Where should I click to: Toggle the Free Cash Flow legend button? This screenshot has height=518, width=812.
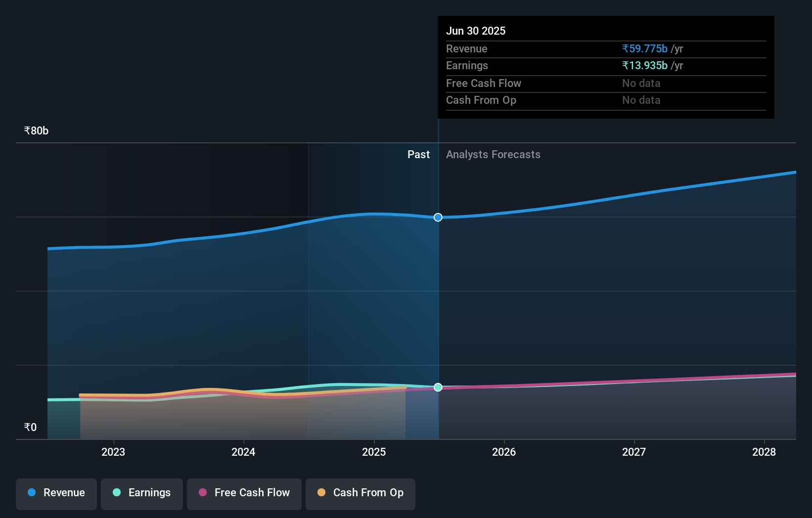tap(244, 494)
